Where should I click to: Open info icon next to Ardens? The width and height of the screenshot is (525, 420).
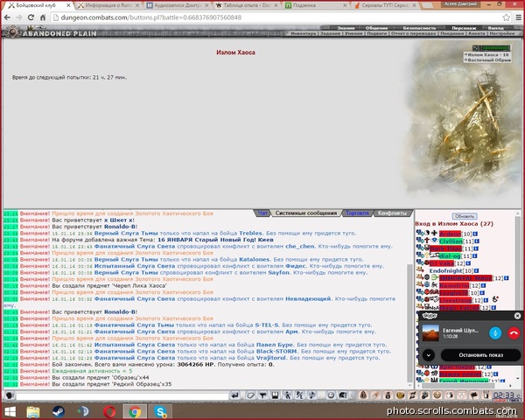475,234
